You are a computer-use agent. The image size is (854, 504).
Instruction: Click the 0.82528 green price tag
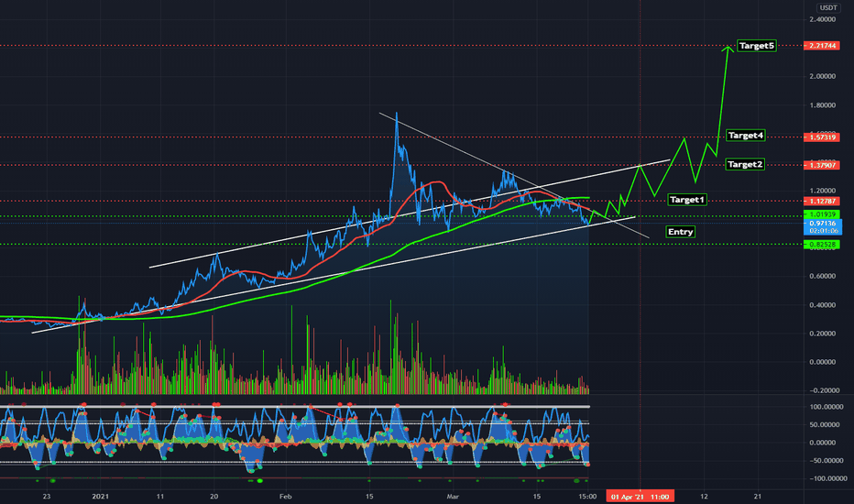tap(822, 245)
